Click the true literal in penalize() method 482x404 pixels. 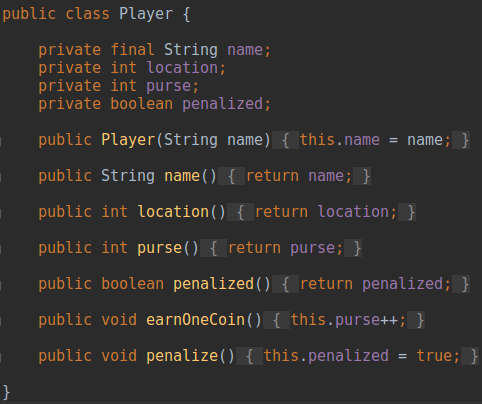434,356
